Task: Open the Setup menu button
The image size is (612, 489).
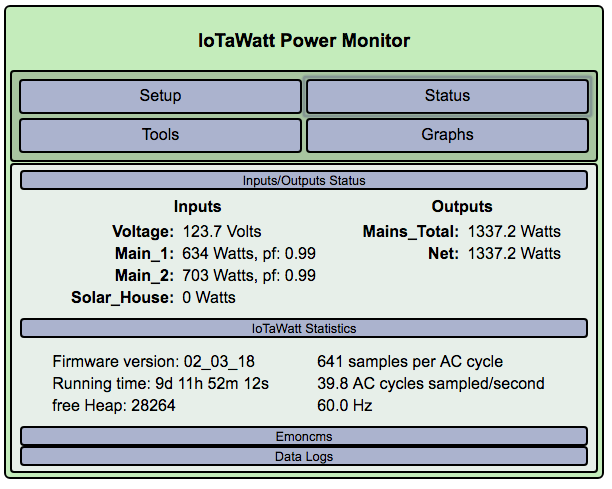Action: (160, 96)
